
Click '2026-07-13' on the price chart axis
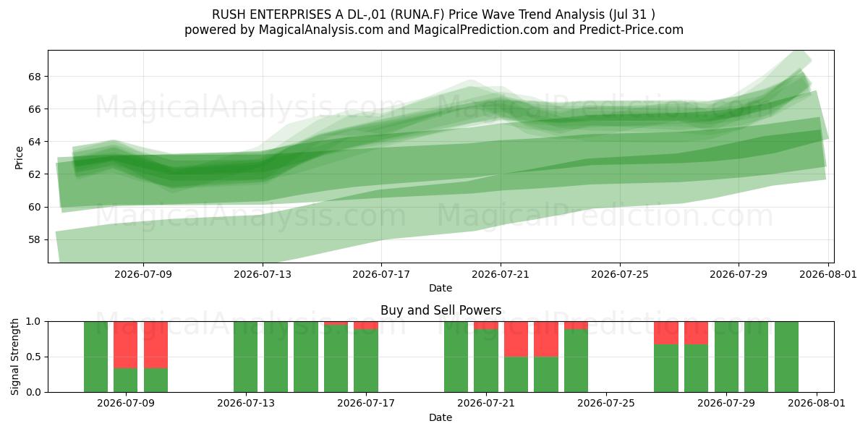(263, 275)
